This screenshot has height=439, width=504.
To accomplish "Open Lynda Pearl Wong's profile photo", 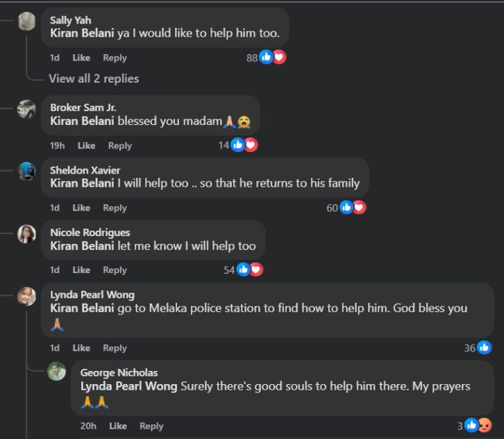I will click(27, 296).
